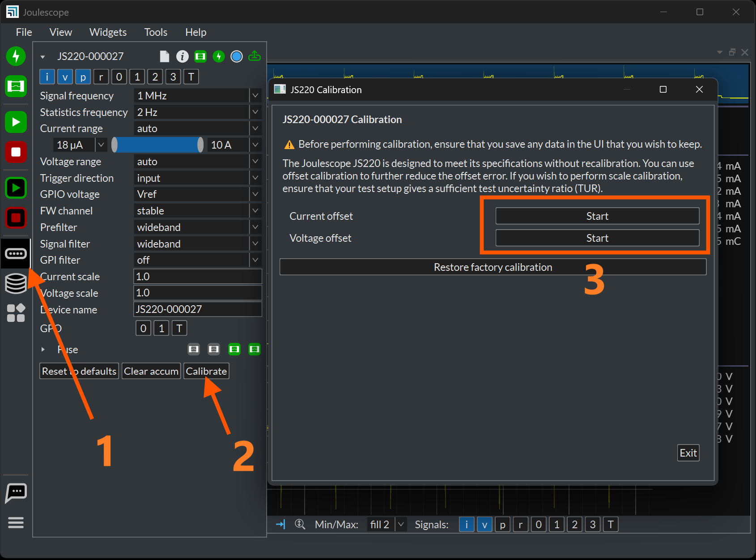This screenshot has height=560, width=756.
Task: Toggle the i signal in device panel
Action: click(x=47, y=77)
